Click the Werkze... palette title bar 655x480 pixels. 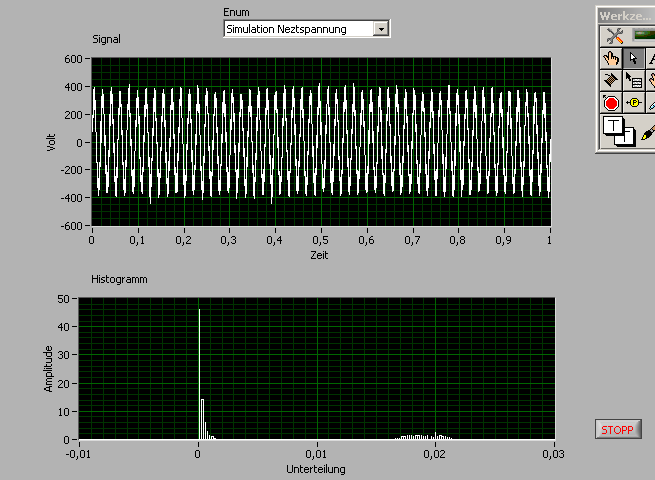pyautogui.click(x=625, y=16)
